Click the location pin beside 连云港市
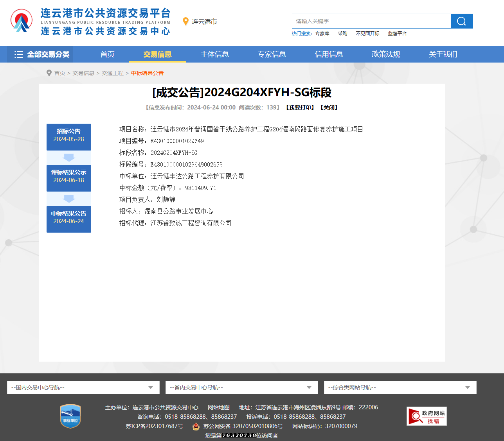 pyautogui.click(x=185, y=22)
